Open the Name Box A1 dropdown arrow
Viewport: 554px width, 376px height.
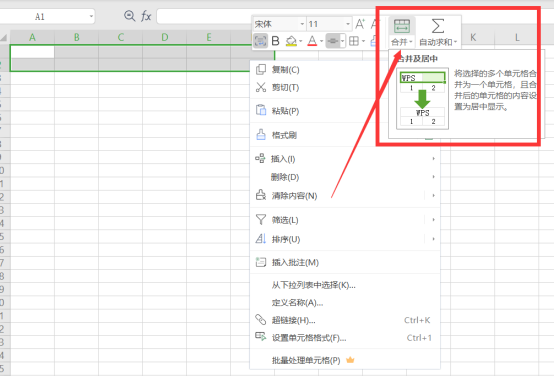pos(91,16)
